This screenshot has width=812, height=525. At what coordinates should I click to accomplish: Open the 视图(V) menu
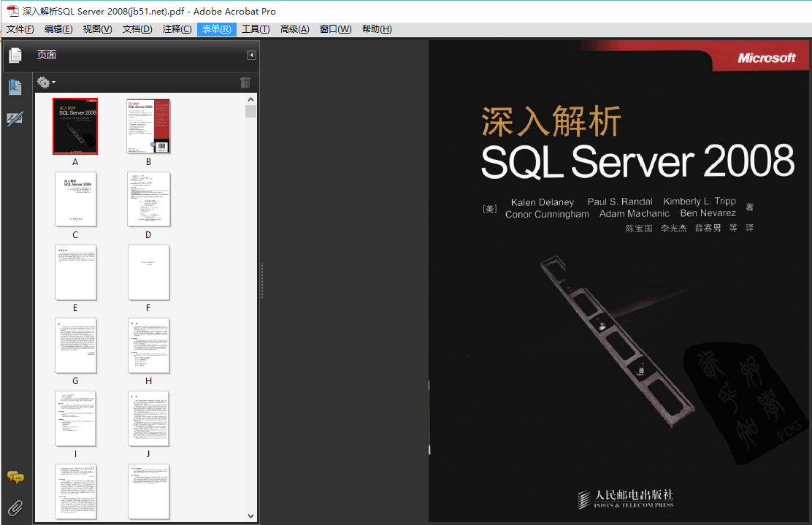[97, 29]
